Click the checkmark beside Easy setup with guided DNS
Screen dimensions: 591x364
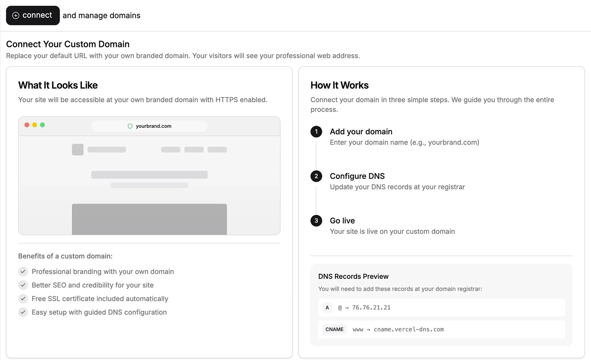point(23,312)
